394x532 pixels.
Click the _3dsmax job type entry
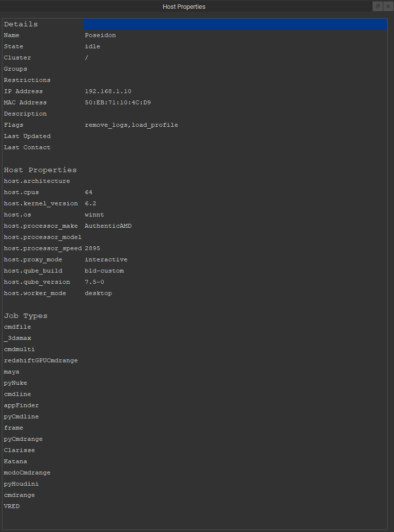(x=18, y=338)
